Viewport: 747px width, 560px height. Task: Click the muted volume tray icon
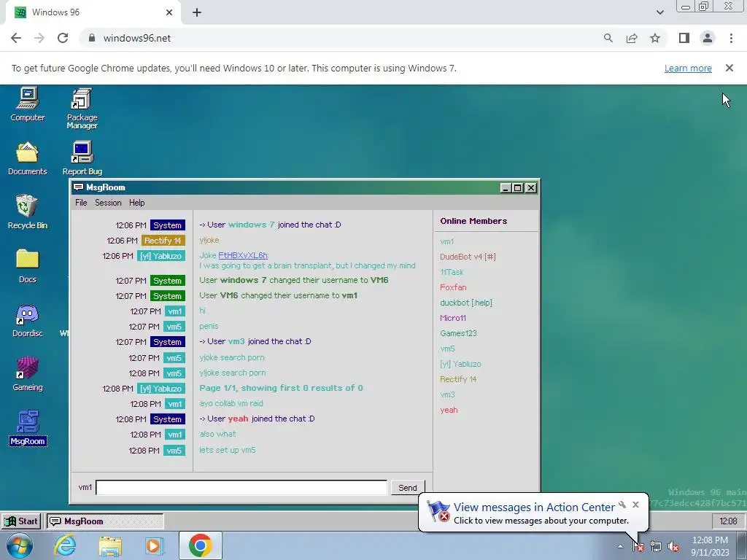673,547
